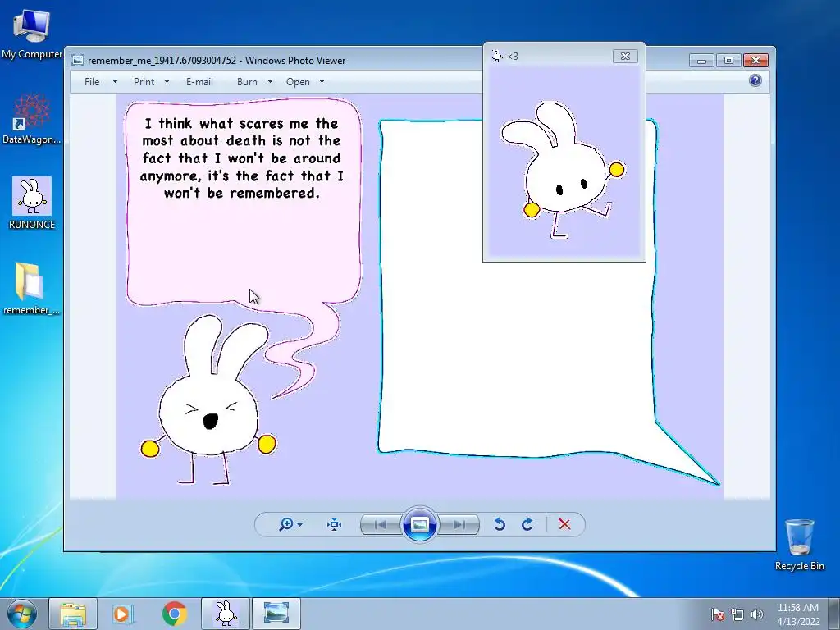Switch to Photo Viewer taskbar button
Image resolution: width=840 pixels, height=630 pixels.
[x=276, y=614]
